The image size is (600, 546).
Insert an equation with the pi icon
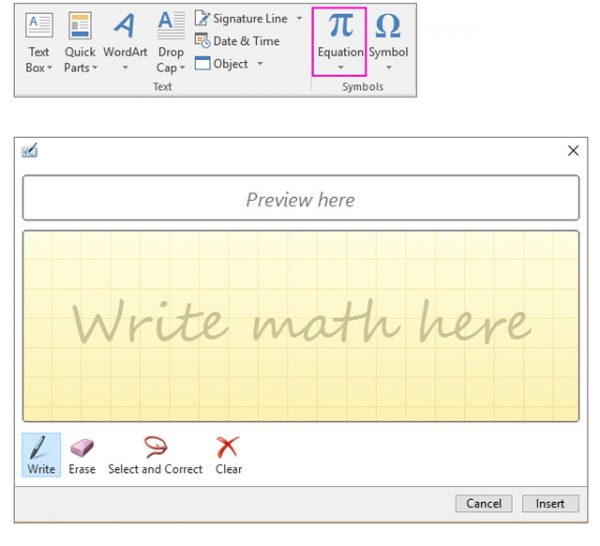(340, 27)
